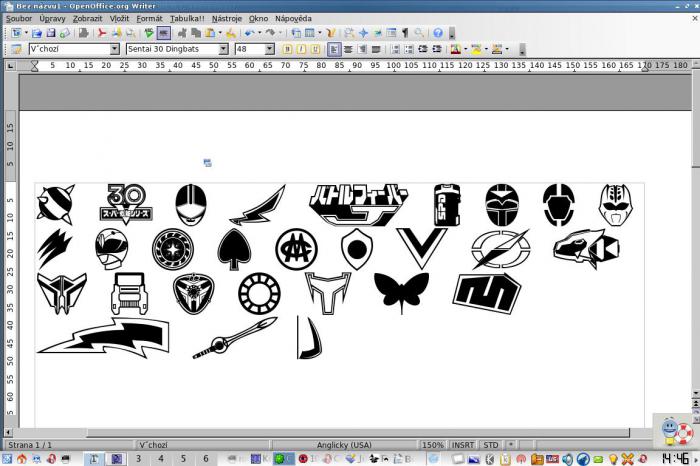Click STD selection mode in status bar
Viewport: 700px width, 466px height.
coord(491,445)
